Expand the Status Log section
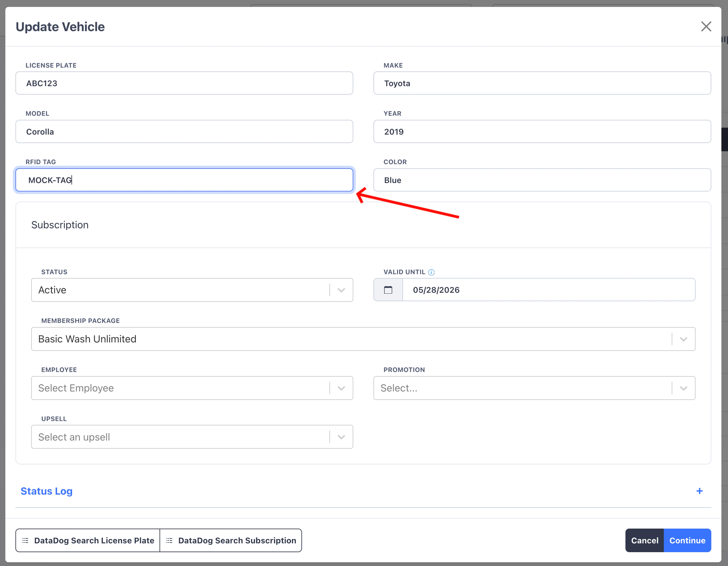 coord(699,491)
